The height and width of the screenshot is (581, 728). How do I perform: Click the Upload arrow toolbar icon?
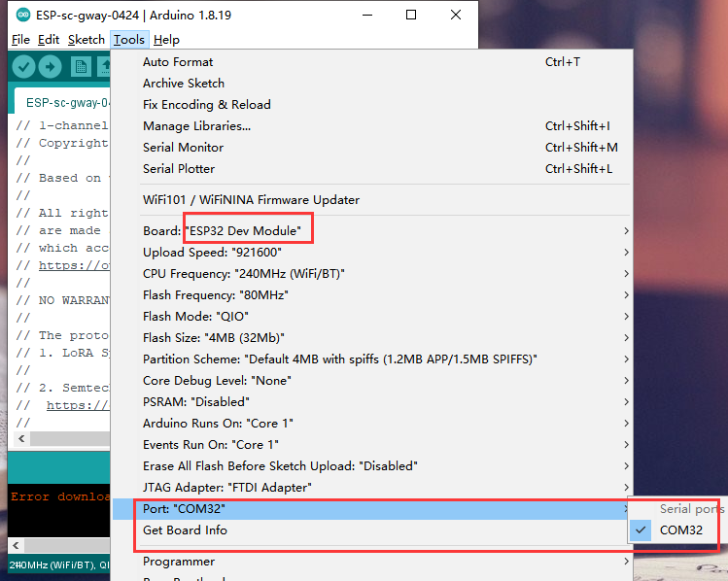tap(51, 67)
